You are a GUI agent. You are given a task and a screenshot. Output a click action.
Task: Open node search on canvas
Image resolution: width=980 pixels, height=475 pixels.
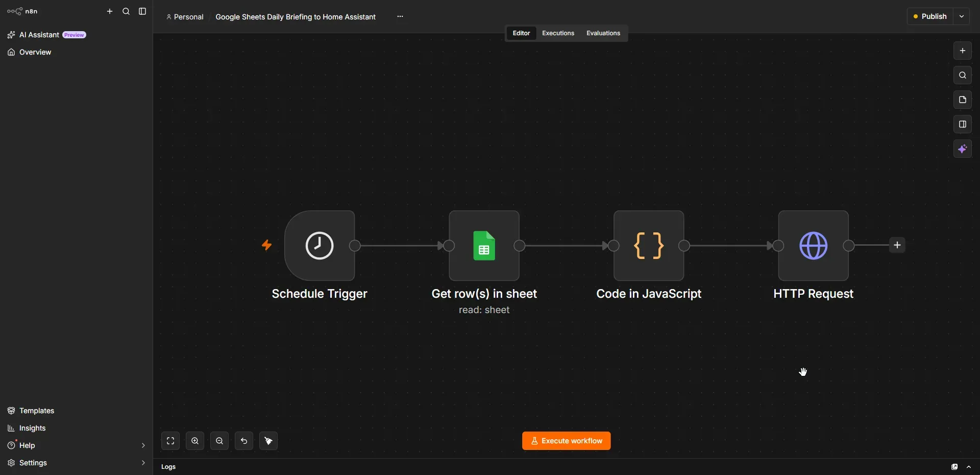[x=963, y=75]
